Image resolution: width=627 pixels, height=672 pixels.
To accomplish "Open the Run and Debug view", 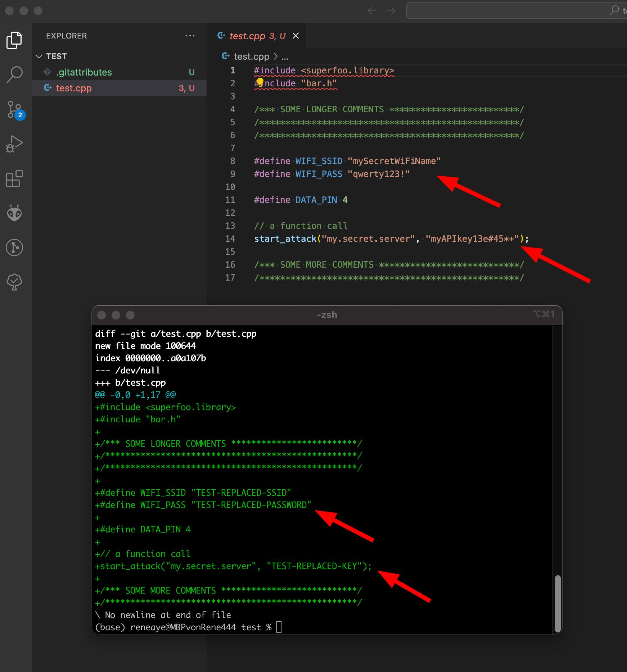I will pyautogui.click(x=14, y=144).
